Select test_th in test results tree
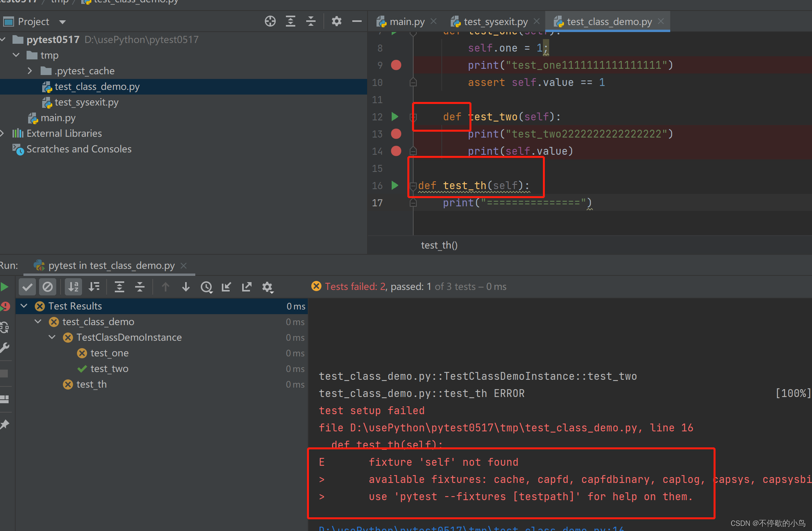Image resolution: width=812 pixels, height=531 pixels. pyautogui.click(x=91, y=384)
